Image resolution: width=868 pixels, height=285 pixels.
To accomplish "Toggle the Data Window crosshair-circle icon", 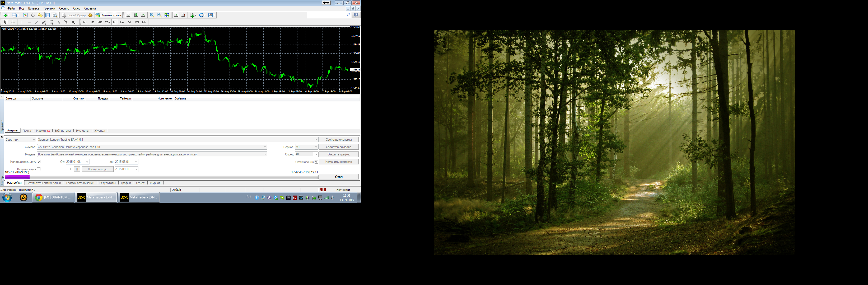I will (x=33, y=15).
